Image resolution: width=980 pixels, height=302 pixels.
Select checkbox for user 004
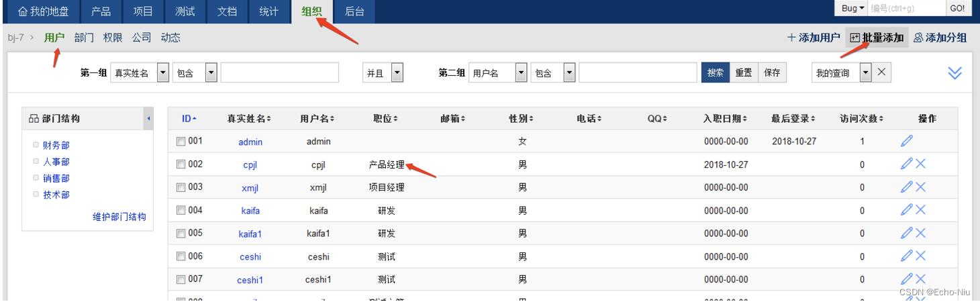(x=181, y=210)
